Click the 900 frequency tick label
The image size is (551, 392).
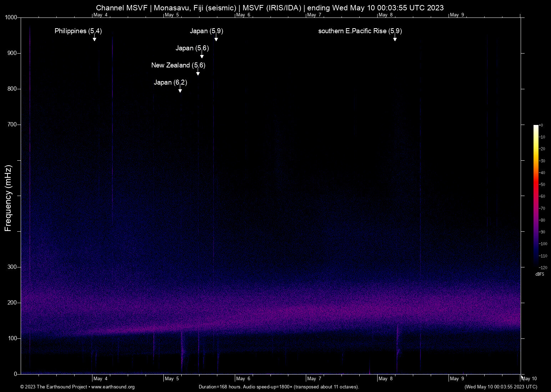(x=12, y=53)
